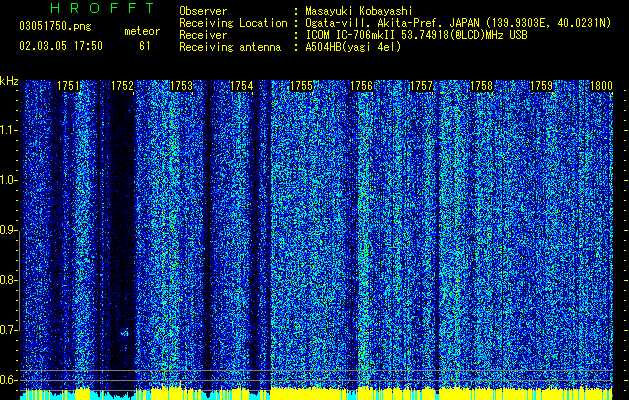Viewport: 629px width, 400px height.
Task: Click the 1800 time marker
Action: coord(601,86)
